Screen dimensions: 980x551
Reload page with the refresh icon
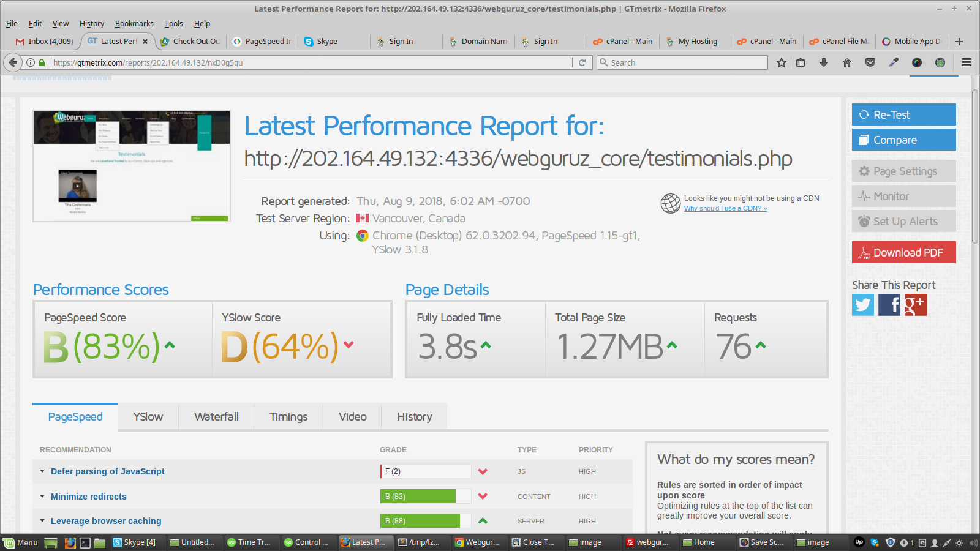[x=582, y=62]
